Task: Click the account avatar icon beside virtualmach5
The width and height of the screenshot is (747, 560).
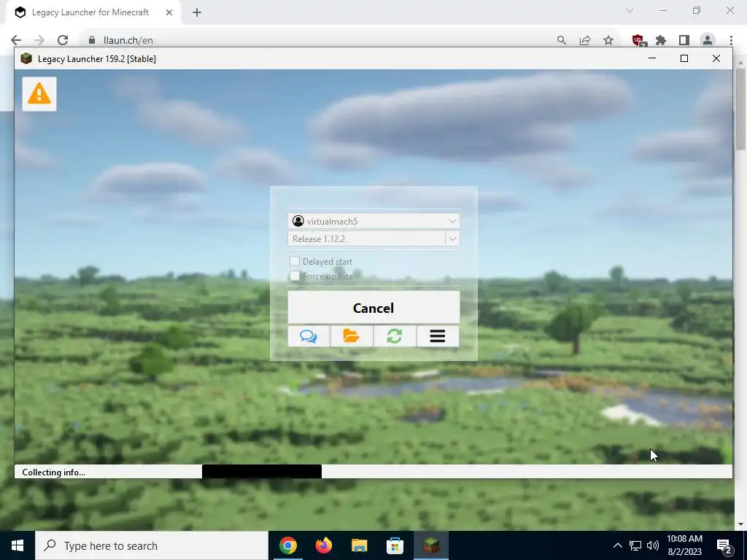Action: coord(298,221)
